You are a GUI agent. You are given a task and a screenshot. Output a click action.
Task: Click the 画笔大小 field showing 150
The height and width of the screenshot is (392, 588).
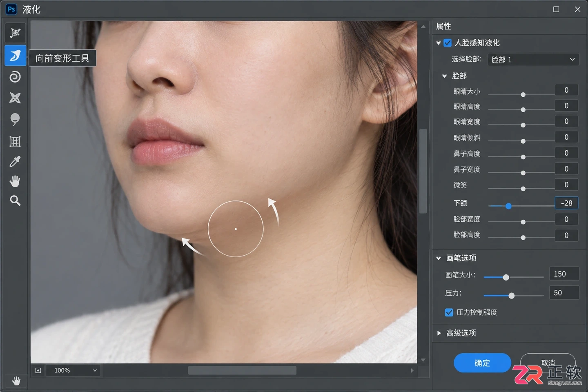(x=564, y=274)
